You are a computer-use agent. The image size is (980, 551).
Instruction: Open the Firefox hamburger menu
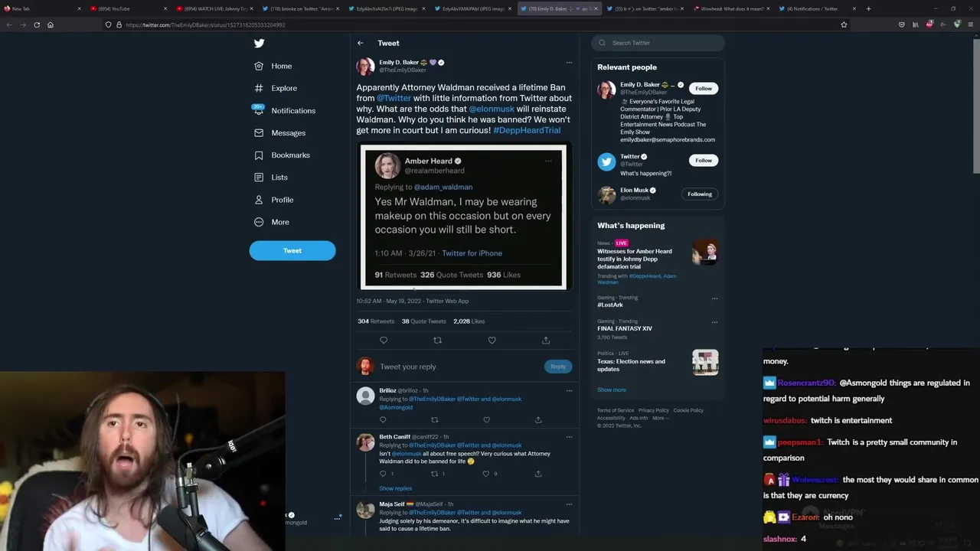pos(970,24)
